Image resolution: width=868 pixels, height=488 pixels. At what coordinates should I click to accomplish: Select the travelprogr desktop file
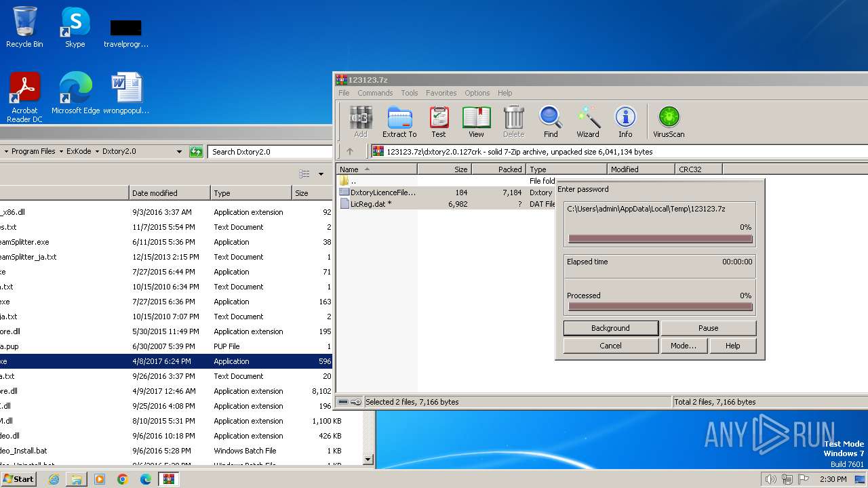pos(126,33)
